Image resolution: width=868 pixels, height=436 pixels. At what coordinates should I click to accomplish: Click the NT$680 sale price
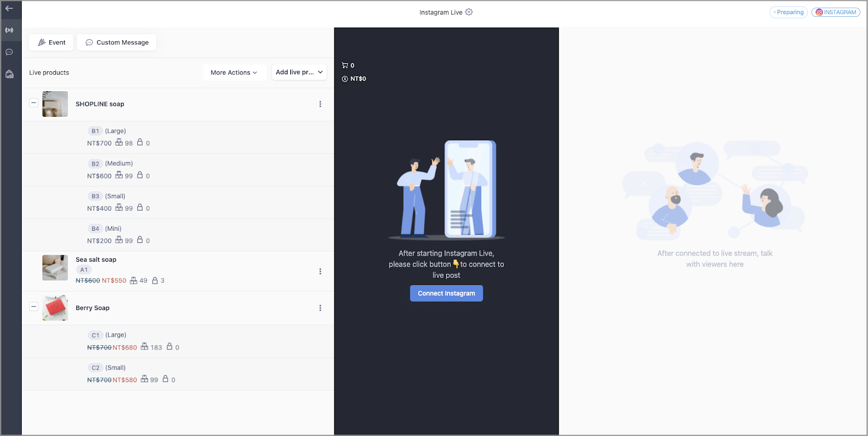tap(125, 347)
